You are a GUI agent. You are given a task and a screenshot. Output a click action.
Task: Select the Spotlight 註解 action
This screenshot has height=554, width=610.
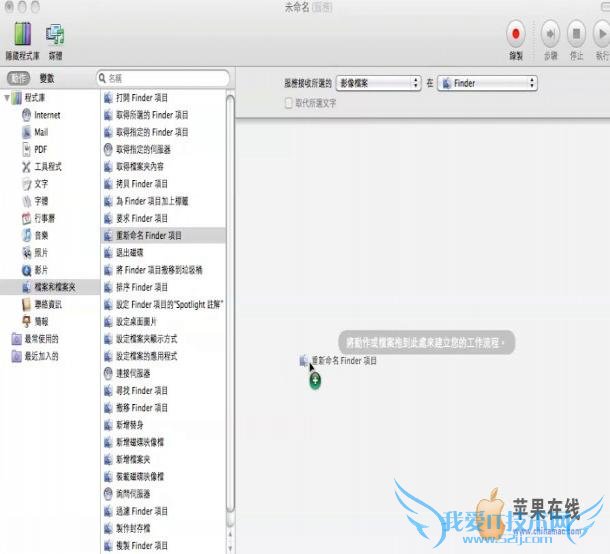coord(163,304)
